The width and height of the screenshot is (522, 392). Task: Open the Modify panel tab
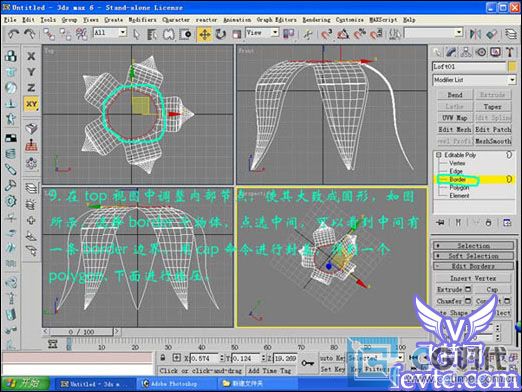451,52
